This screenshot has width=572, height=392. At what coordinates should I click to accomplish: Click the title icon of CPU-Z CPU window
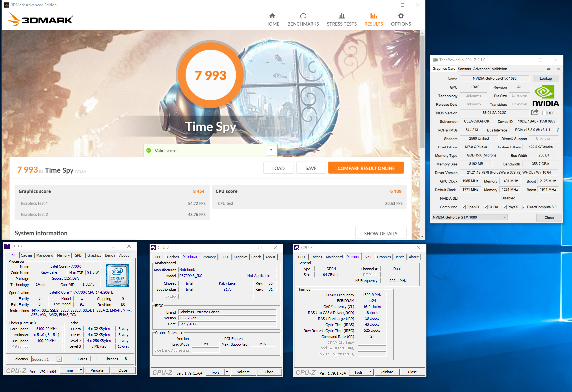[7, 246]
